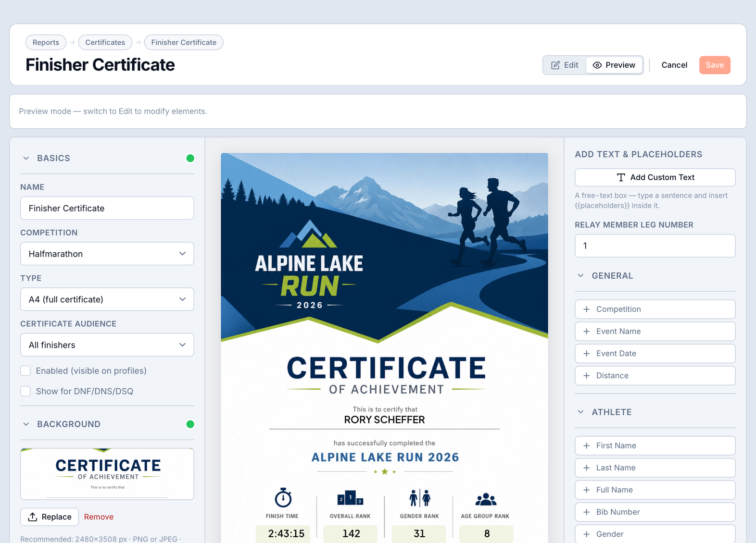Click the RORY SCHEFFER name on certificate
The image size is (756, 543).
tap(384, 420)
